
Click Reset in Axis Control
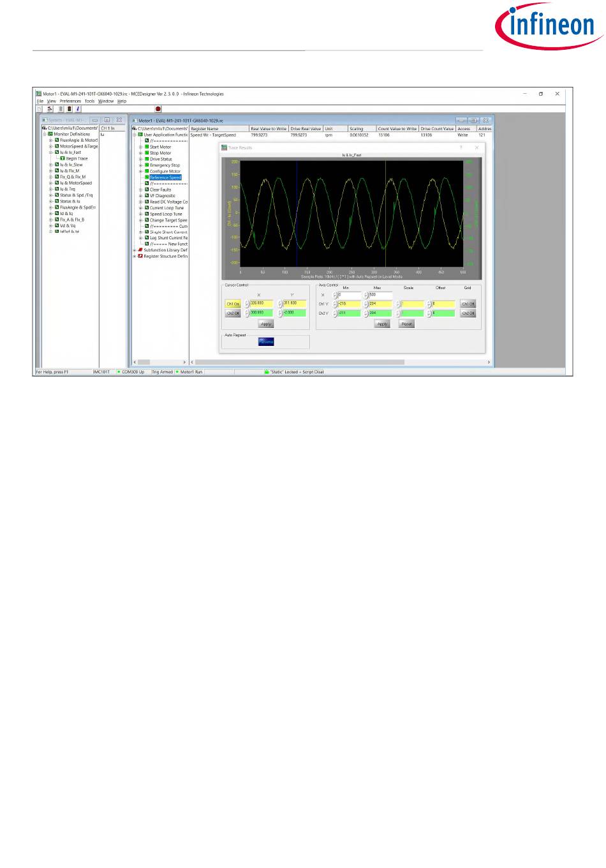point(406,324)
